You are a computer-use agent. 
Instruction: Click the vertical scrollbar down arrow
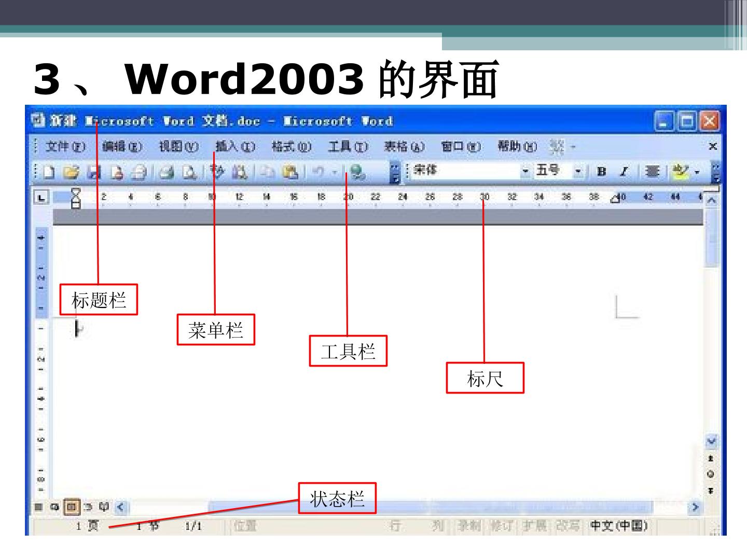[711, 442]
